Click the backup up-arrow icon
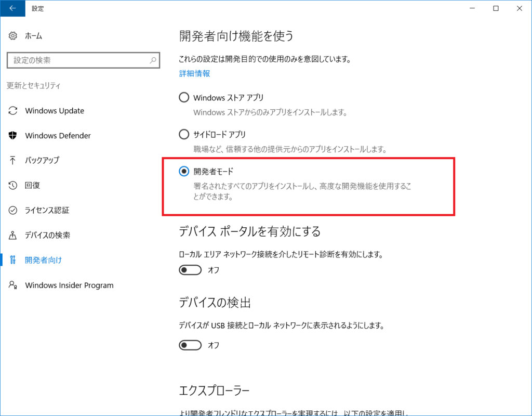Image resolution: width=532 pixels, height=416 pixels. (x=13, y=160)
